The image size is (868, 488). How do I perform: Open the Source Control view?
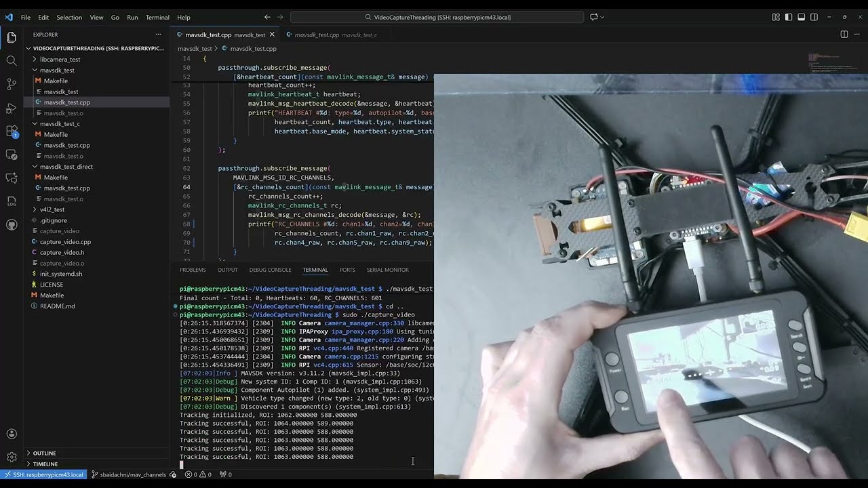[x=12, y=84]
